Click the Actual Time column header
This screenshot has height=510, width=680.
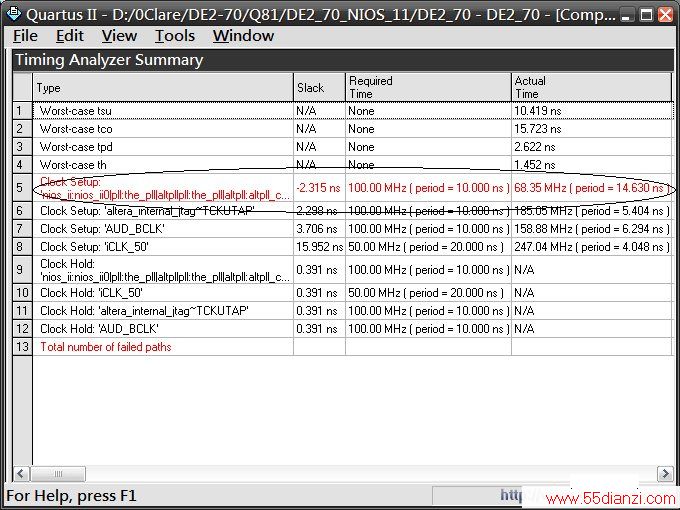592,87
